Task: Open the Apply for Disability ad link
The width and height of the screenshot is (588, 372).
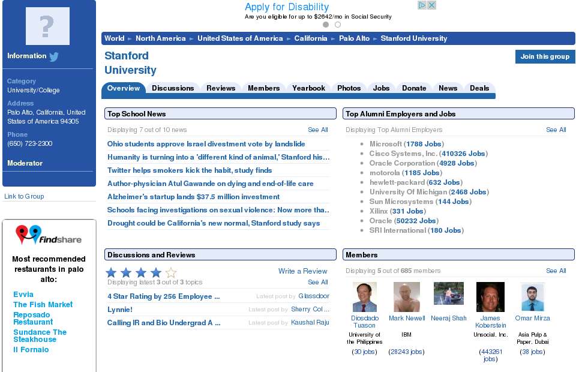Action: 287,7
